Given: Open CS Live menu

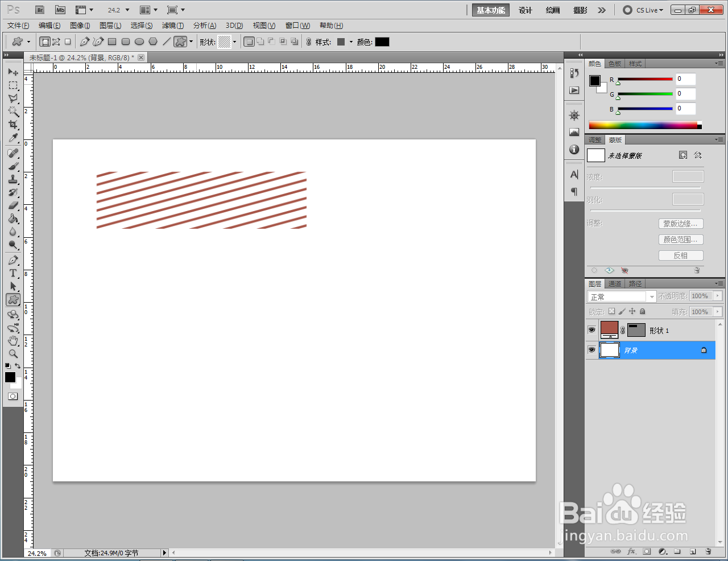Looking at the screenshot, I should (x=643, y=10).
